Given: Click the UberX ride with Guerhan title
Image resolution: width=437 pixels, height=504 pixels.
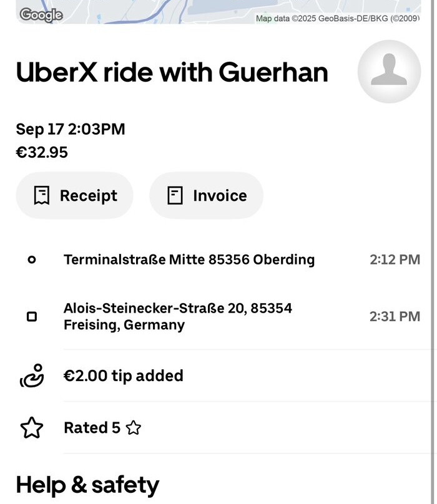Looking at the screenshot, I should pyautogui.click(x=172, y=73).
